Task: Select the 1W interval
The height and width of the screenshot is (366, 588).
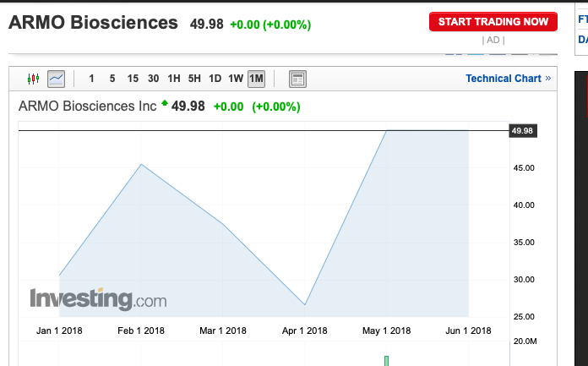Action: (236, 79)
